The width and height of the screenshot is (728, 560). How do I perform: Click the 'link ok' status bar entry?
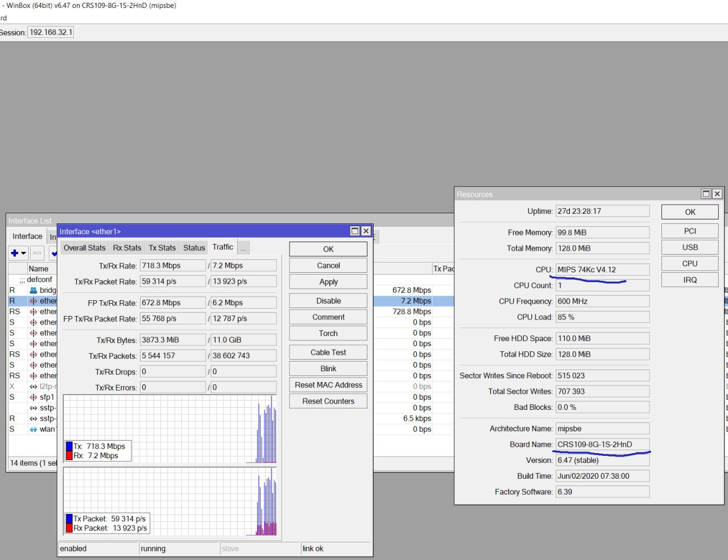[336, 549]
